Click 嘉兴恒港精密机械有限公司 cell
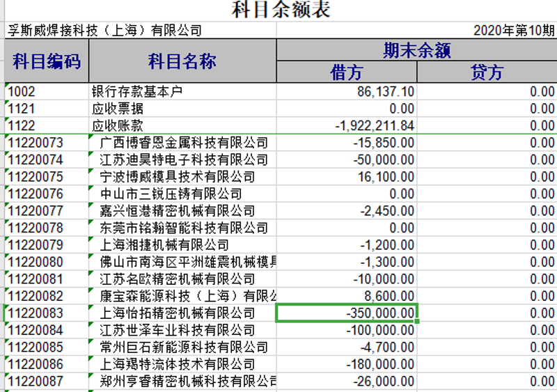 [182, 211]
